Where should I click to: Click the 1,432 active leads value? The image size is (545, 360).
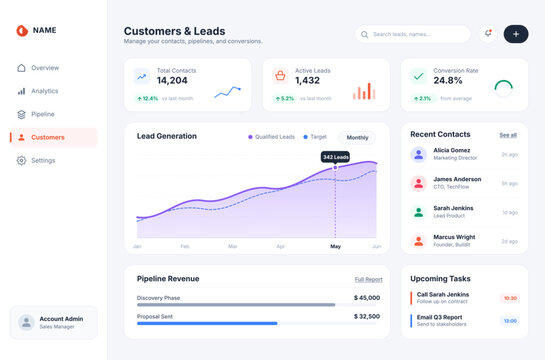click(x=307, y=81)
